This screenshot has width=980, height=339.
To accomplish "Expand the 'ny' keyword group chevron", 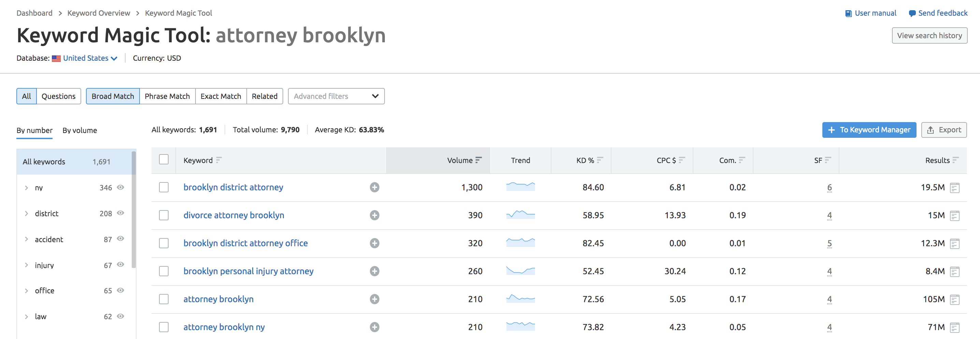I will tap(26, 188).
